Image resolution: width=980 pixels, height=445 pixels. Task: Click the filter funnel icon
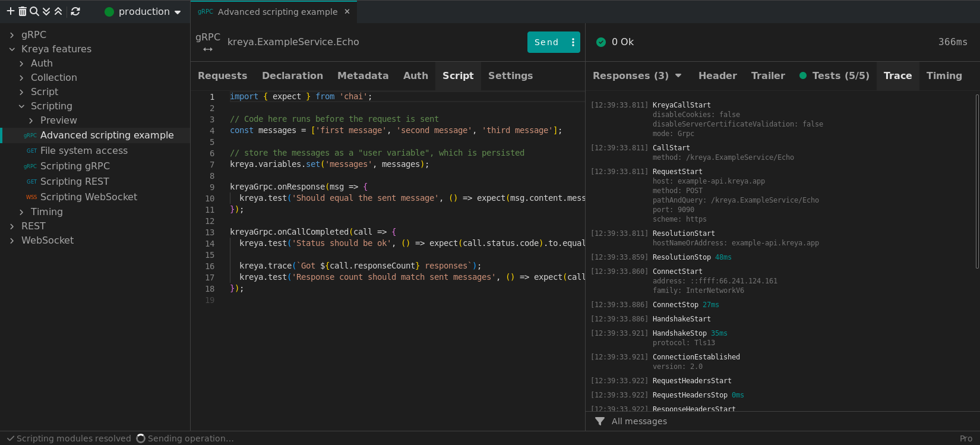(x=600, y=421)
